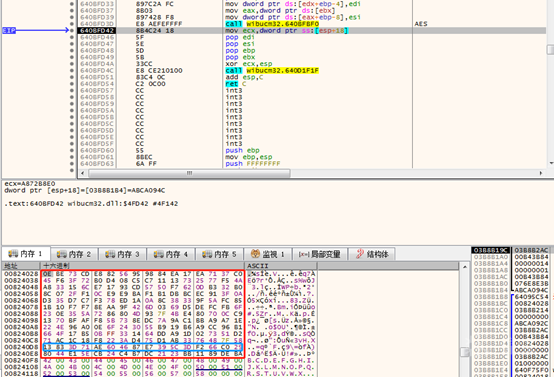Select the ret C instruction
The image size is (554, 377).
236,84
